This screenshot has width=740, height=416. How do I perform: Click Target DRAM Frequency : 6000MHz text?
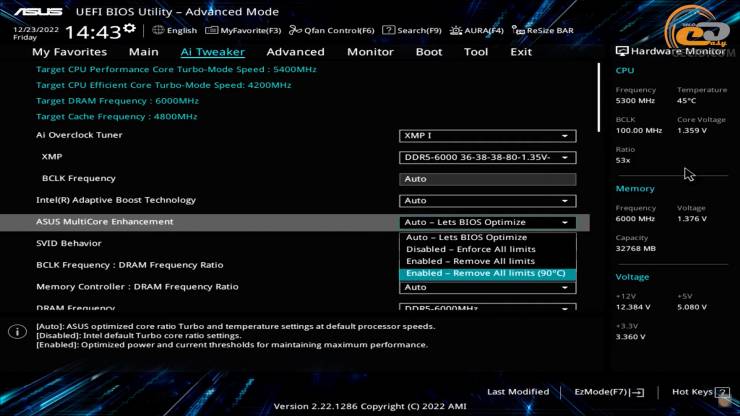pos(118,101)
